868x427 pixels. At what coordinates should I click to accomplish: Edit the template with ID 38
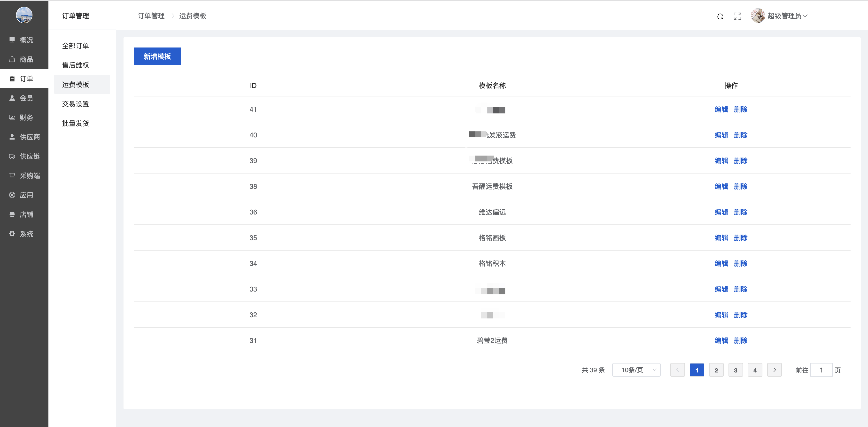click(721, 187)
